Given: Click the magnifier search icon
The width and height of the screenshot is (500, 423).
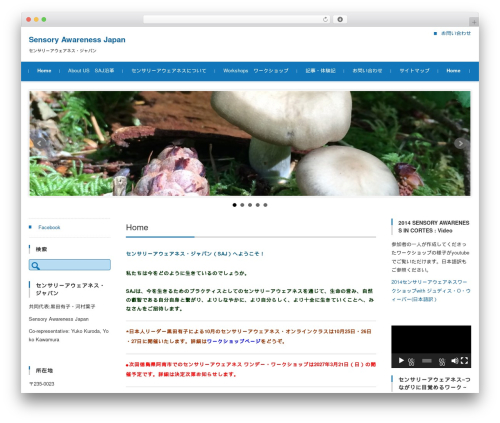Looking at the screenshot, I should 35,266.
